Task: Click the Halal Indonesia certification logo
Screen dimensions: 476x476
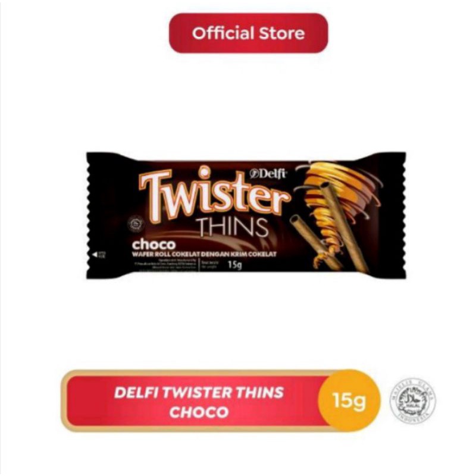Action: [x=412, y=400]
